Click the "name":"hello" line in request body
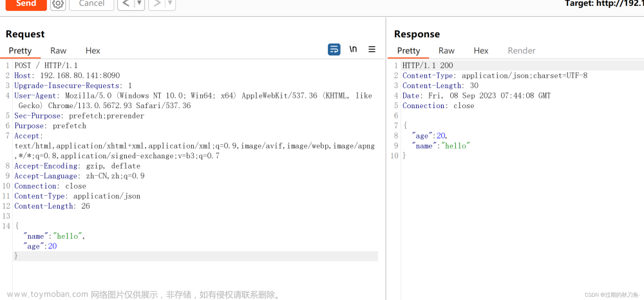The height and width of the screenshot is (300, 644). [54, 236]
